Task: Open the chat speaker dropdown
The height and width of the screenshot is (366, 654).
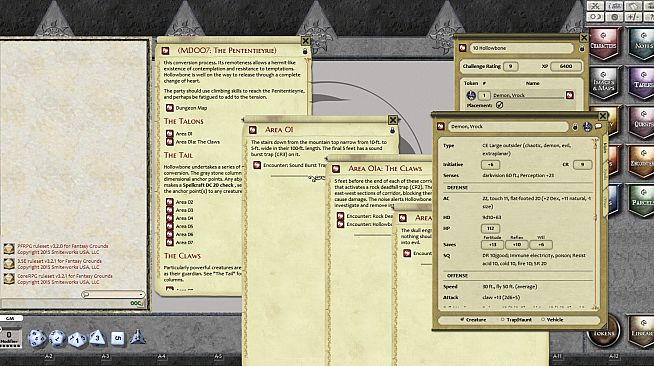Action: pyautogui.click(x=113, y=294)
